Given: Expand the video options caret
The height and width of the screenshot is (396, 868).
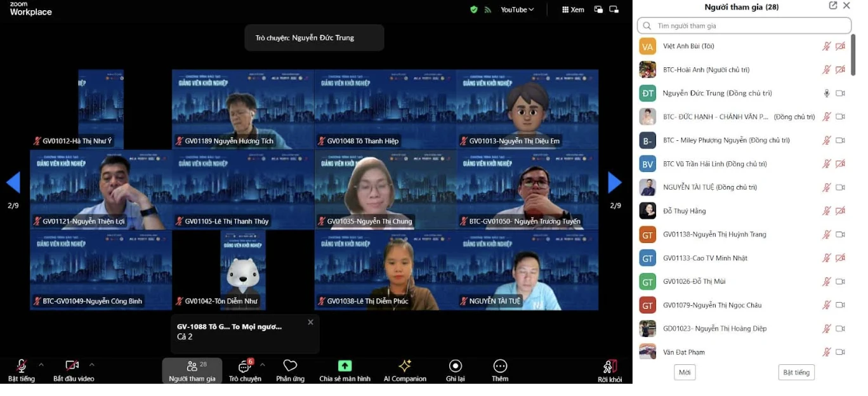Looking at the screenshot, I should coord(91,364).
